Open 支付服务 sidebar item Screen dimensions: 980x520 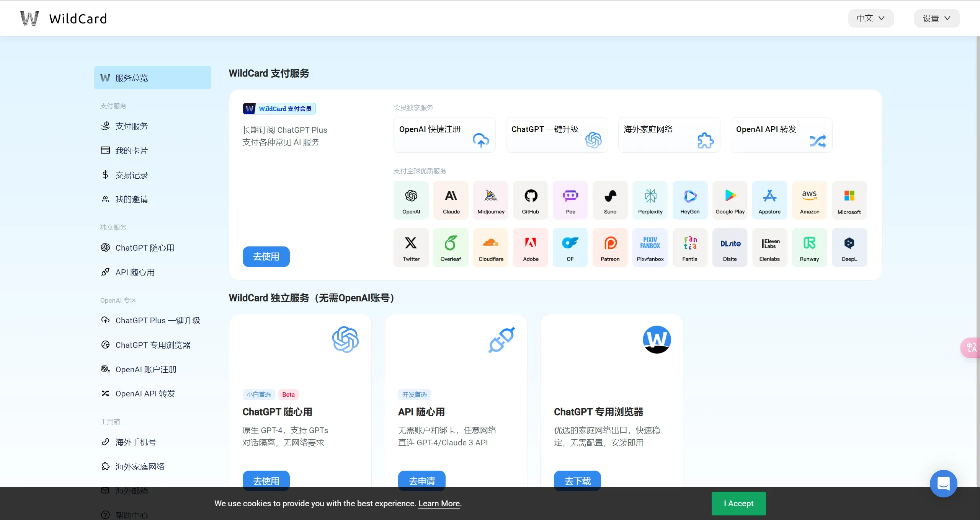click(153, 126)
